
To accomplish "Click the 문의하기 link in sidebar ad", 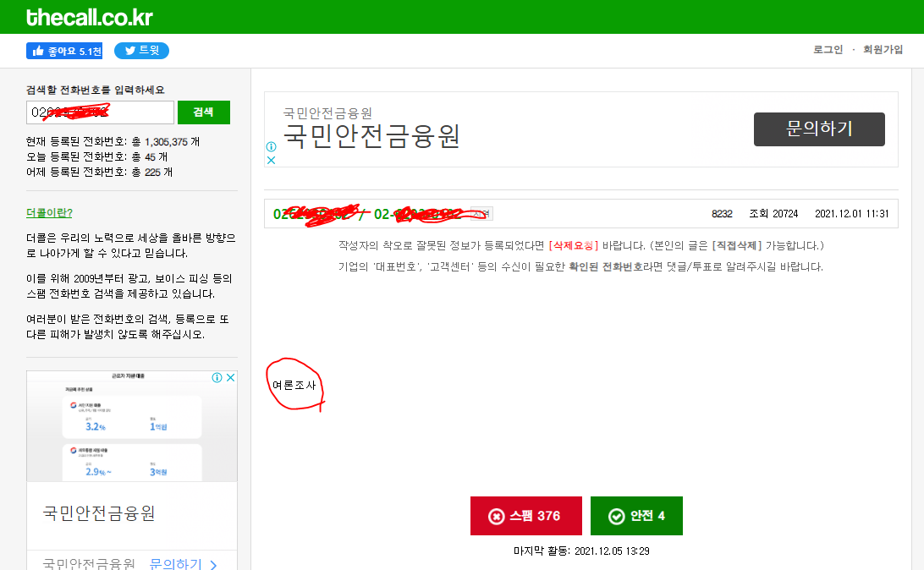I will click(176, 564).
